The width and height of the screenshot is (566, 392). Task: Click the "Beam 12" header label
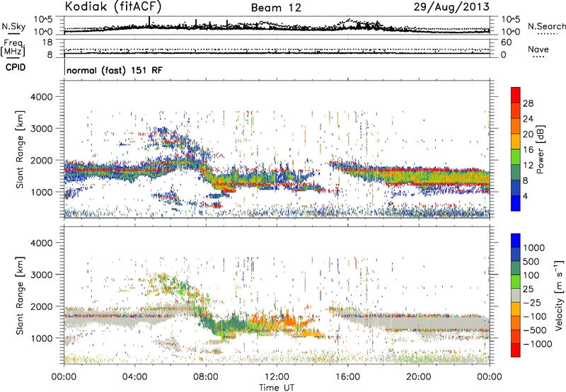click(276, 8)
